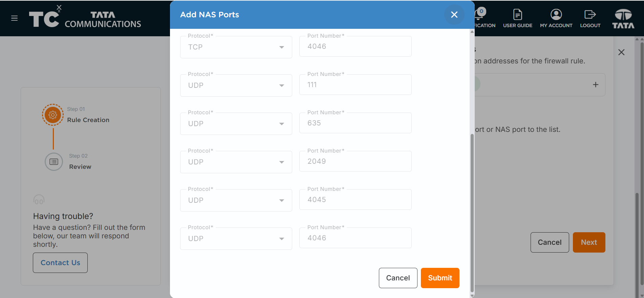Screen dimensions: 644x298
Task: Click the 'Add NAS Ports' dialog title
Action: click(x=210, y=15)
